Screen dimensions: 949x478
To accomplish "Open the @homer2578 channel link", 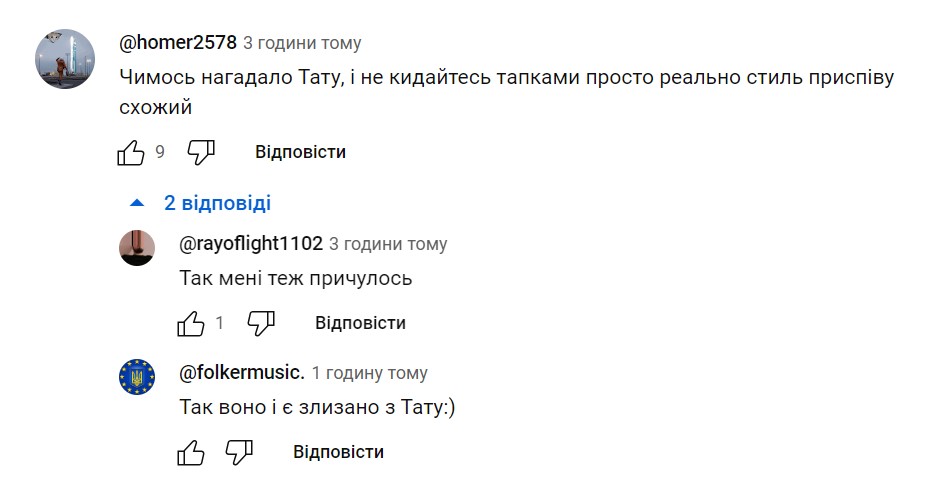I will click(x=178, y=43).
